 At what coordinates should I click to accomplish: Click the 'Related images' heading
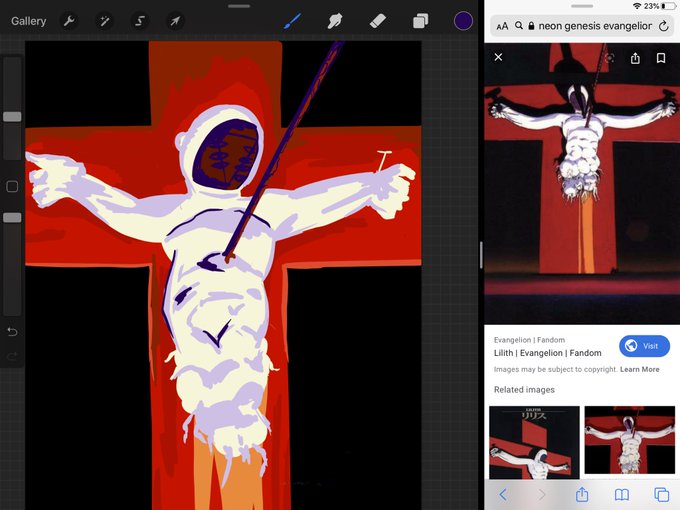(524, 389)
